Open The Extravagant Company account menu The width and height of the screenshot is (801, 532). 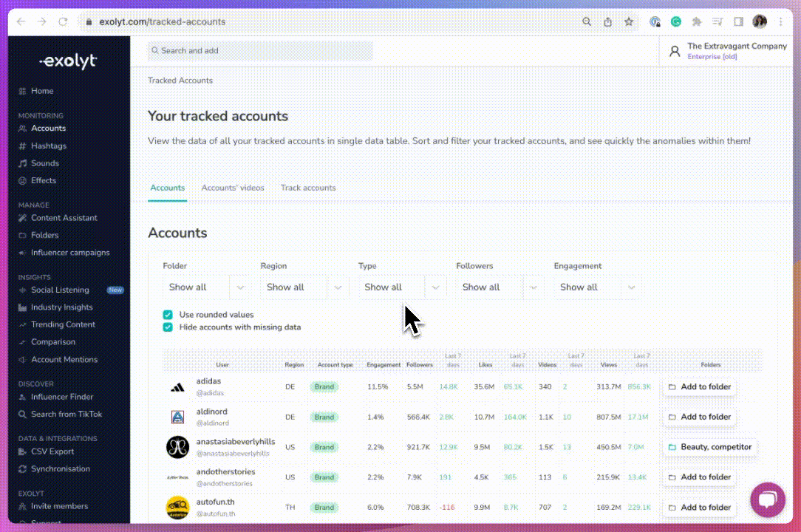point(737,46)
